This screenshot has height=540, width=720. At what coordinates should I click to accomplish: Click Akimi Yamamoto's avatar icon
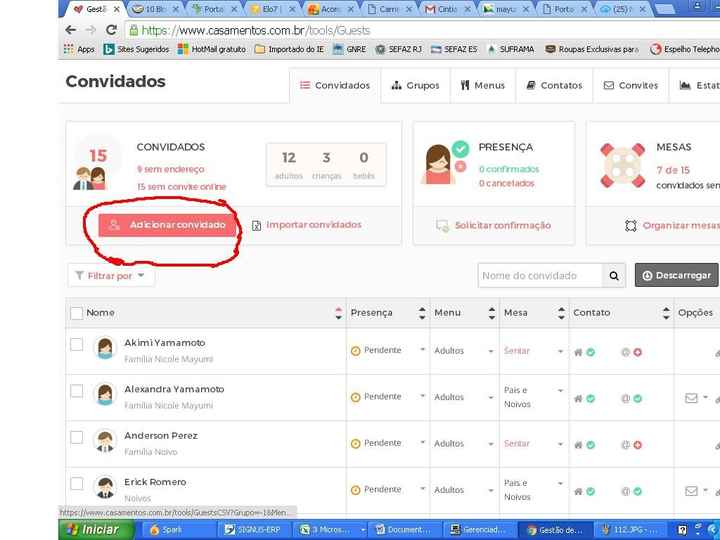(x=105, y=348)
